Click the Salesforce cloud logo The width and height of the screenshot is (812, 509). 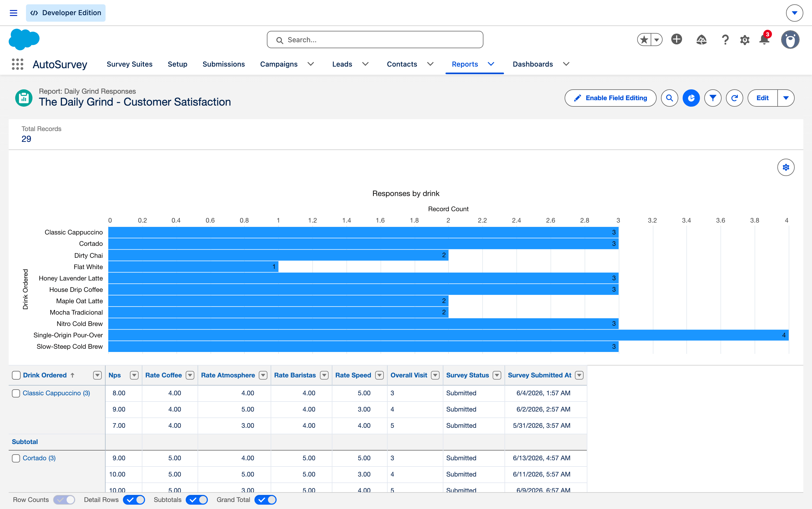tap(24, 39)
